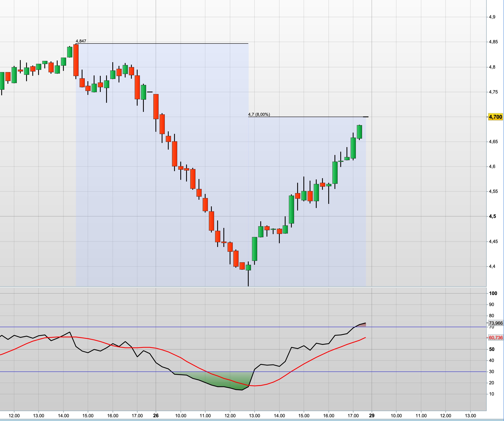504x421 pixels.
Task: Click the 100 level on oscillator axis
Action: pyautogui.click(x=493, y=293)
